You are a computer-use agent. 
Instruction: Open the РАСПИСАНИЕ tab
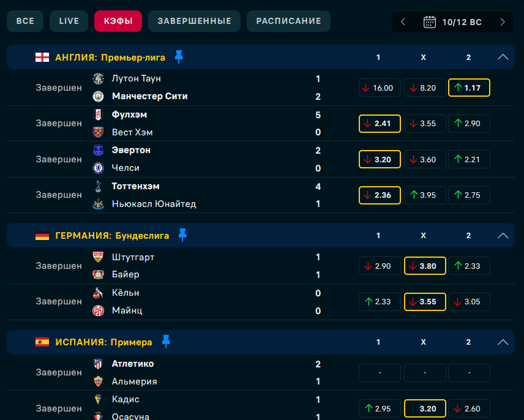(x=288, y=21)
